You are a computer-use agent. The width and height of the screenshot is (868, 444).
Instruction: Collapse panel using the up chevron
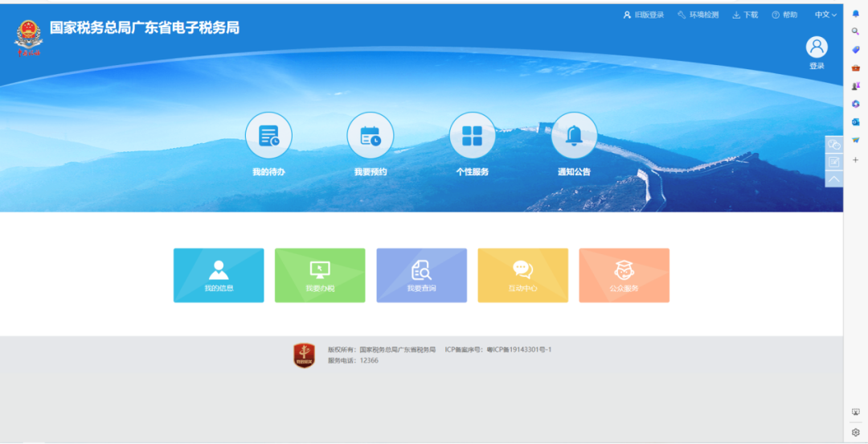[x=834, y=179]
